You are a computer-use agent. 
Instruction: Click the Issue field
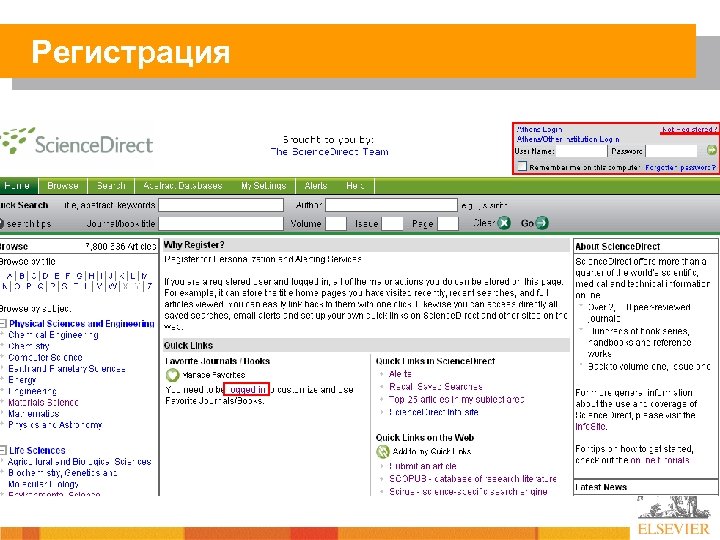(x=393, y=224)
